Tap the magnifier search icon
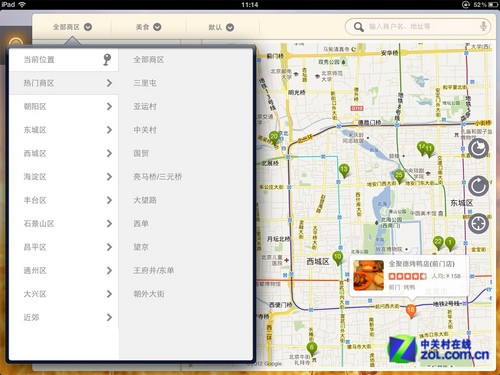The height and width of the screenshot is (375, 500). pos(359,27)
